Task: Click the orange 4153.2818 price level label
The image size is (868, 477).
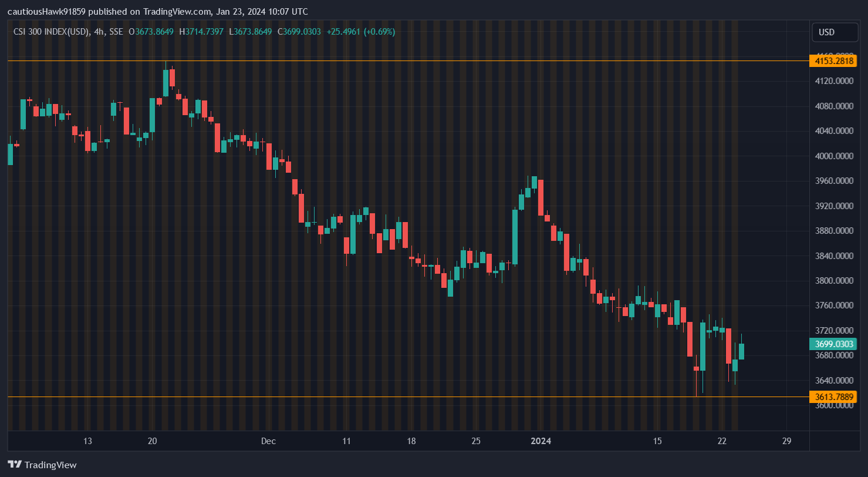Action: [833, 61]
